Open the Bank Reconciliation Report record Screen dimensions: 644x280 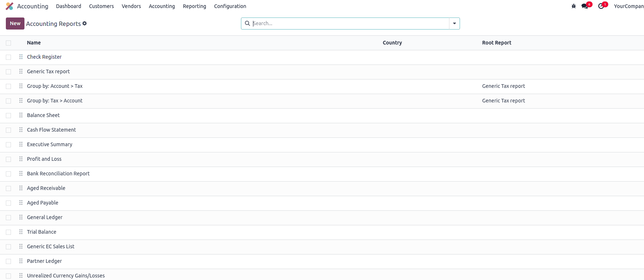(58, 174)
